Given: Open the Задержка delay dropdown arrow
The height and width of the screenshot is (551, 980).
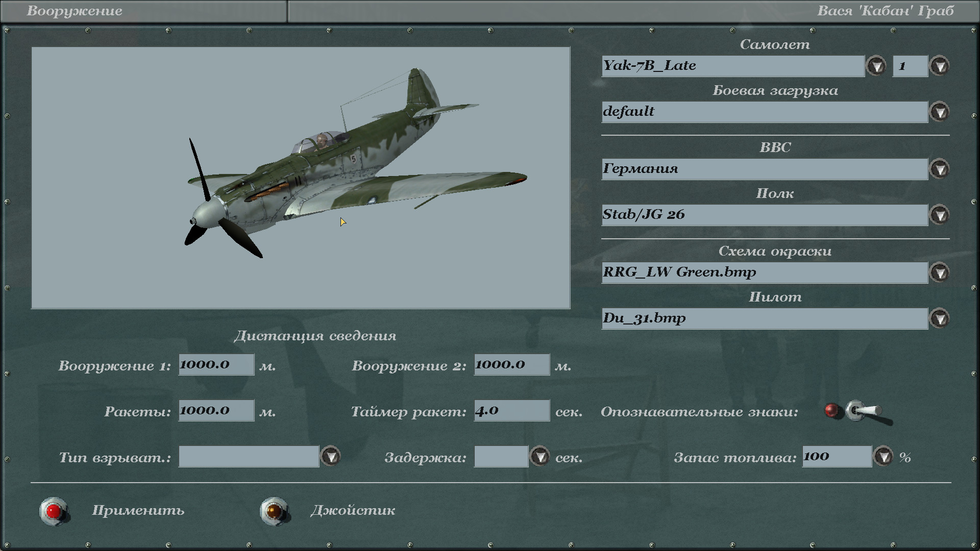Looking at the screenshot, I should (x=540, y=456).
